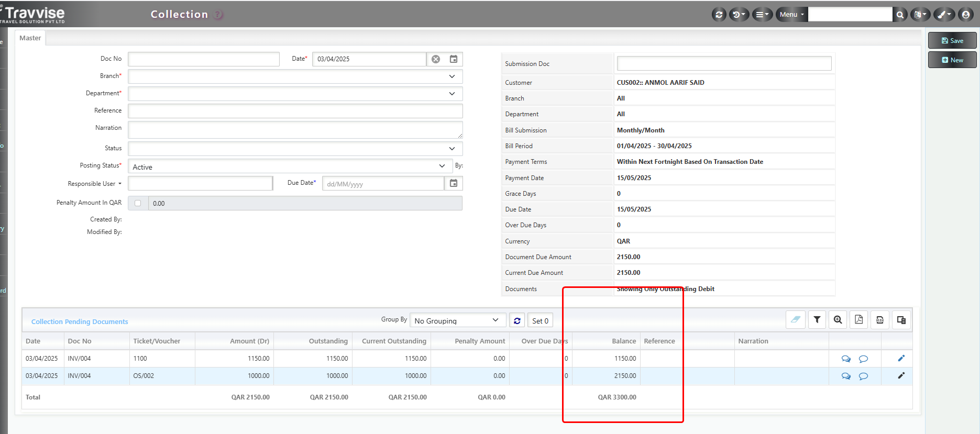Click the blue refresh icon beside grouping
This screenshot has height=434, width=980.
pos(517,321)
